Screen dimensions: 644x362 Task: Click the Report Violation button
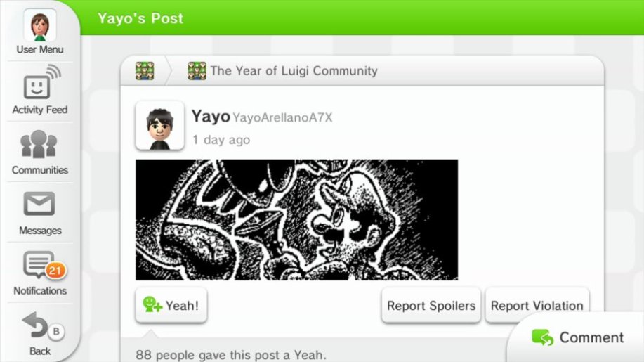(537, 305)
